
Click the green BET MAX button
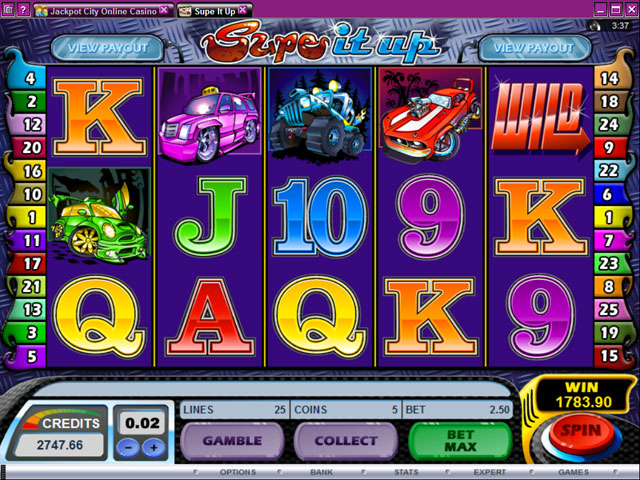[460, 441]
